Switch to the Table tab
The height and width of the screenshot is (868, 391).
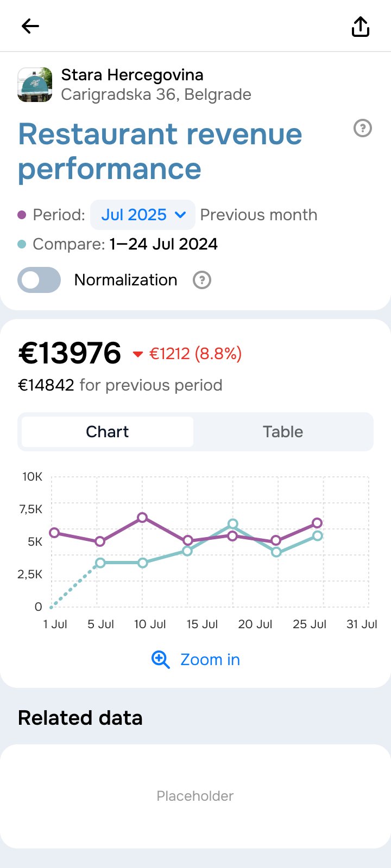coord(283,432)
